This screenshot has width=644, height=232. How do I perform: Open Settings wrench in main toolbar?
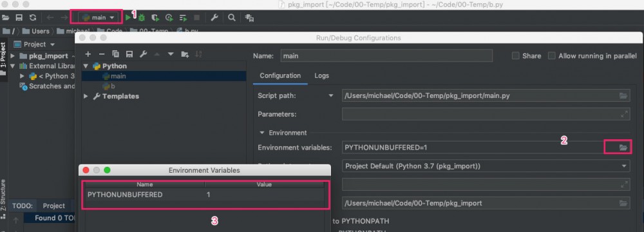[214, 17]
